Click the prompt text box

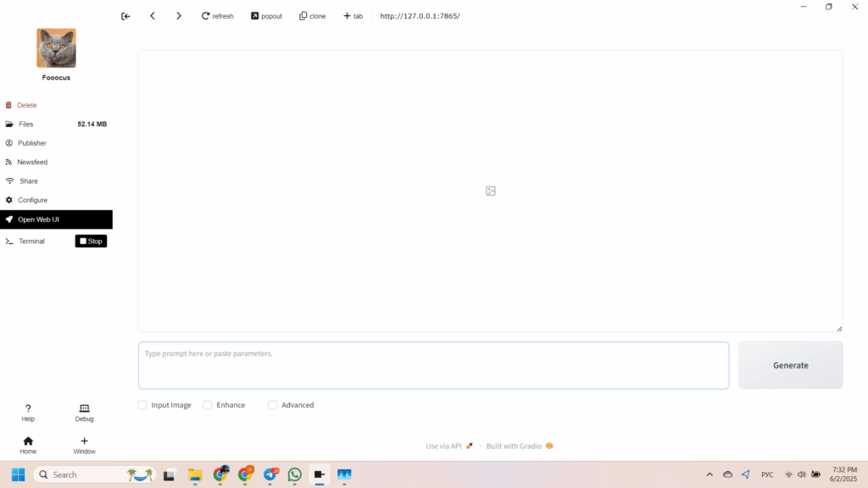[433, 365]
